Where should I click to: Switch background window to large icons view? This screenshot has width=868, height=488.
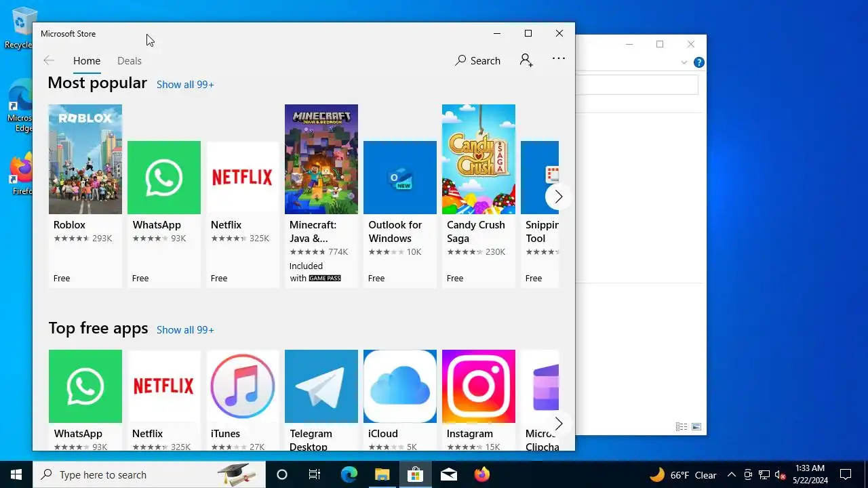coord(696,427)
